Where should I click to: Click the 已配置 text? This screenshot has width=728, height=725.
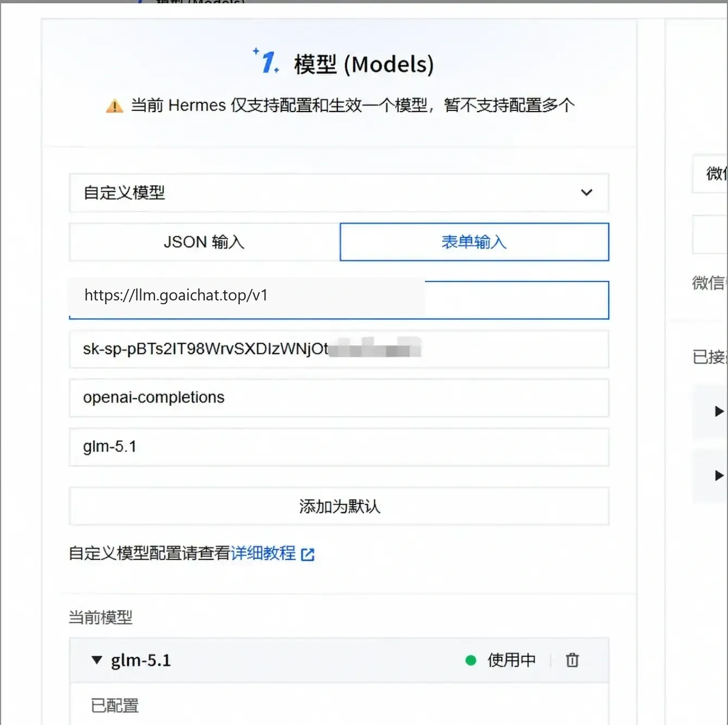pos(114,705)
